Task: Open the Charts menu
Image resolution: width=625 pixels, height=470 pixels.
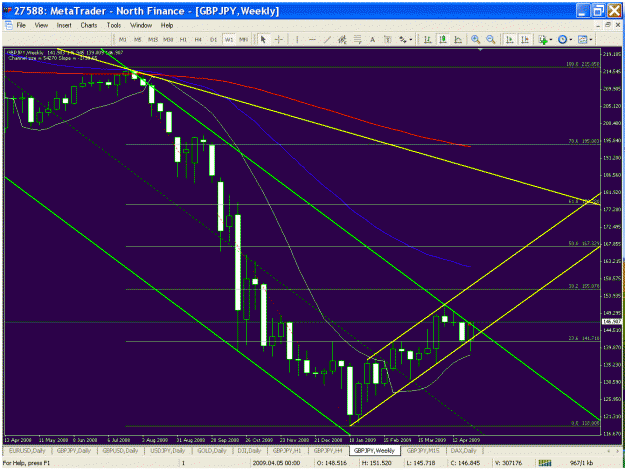Action: coord(88,25)
